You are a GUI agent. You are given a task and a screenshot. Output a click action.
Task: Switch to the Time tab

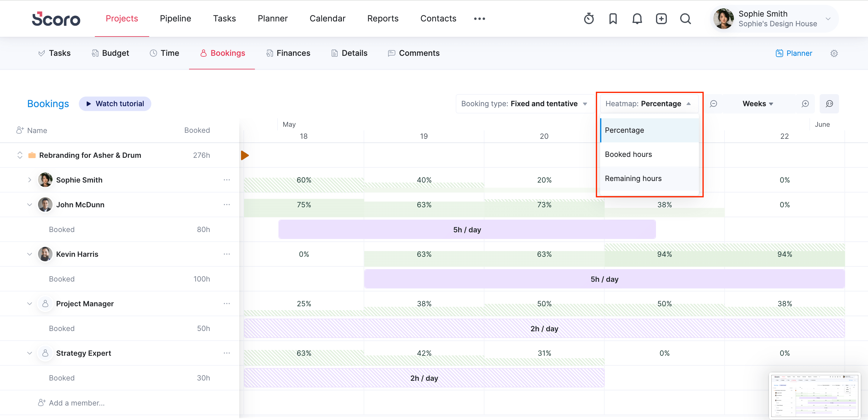(164, 53)
